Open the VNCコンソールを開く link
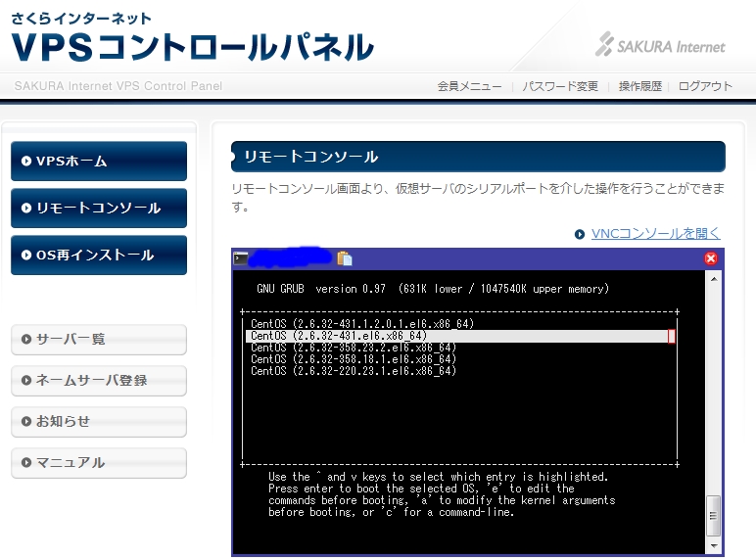This screenshot has height=559, width=756. pyautogui.click(x=656, y=234)
